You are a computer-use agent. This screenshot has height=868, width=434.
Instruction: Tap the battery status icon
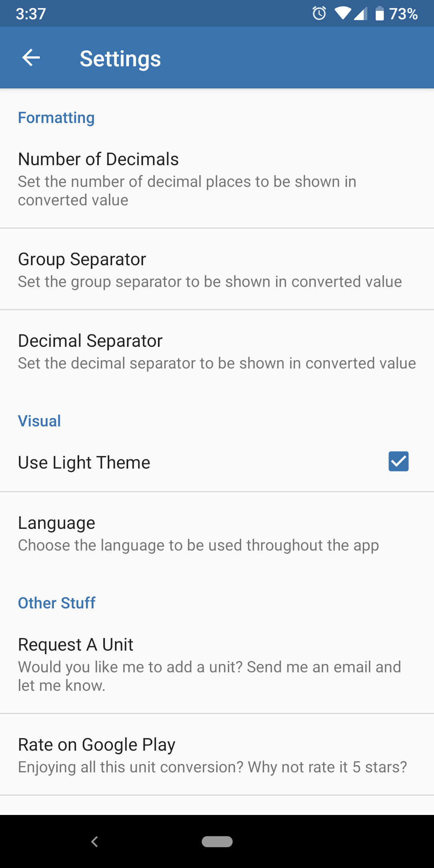point(379,13)
